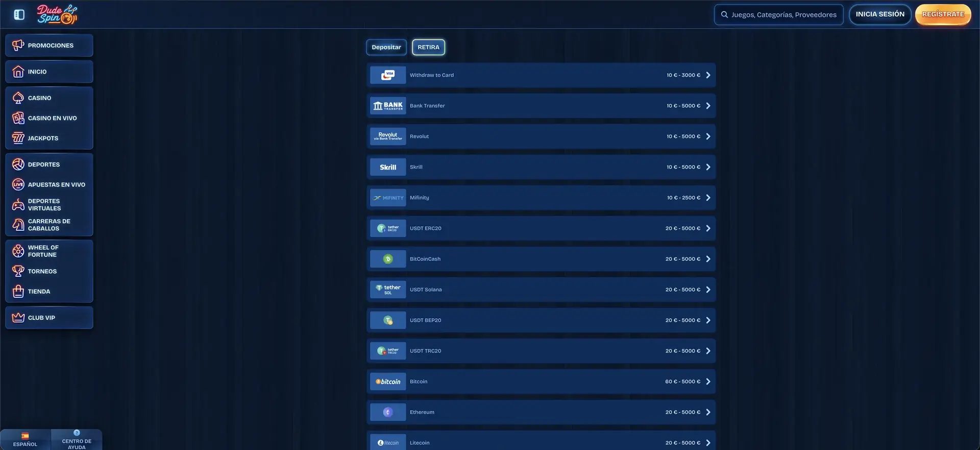Screen dimensions: 980x450
Task: Expand the USDT ERC20 row chevron
Action: point(708,228)
